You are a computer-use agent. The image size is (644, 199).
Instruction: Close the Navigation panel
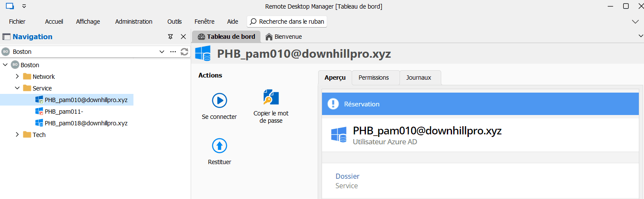pyautogui.click(x=183, y=37)
